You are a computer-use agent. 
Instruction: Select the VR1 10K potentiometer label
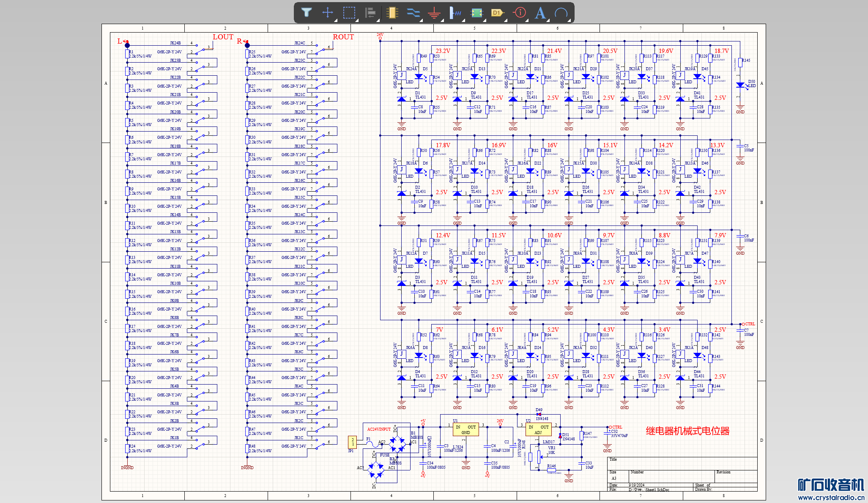(x=552, y=450)
